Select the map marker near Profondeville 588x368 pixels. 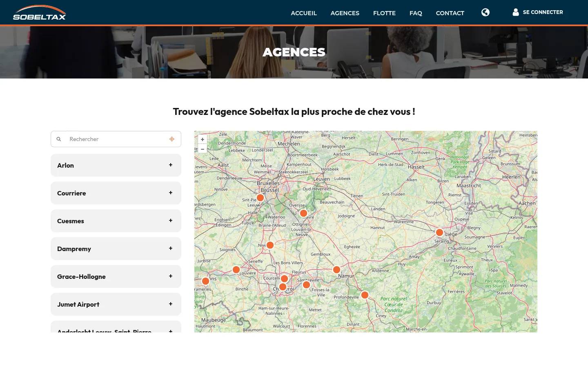(365, 295)
